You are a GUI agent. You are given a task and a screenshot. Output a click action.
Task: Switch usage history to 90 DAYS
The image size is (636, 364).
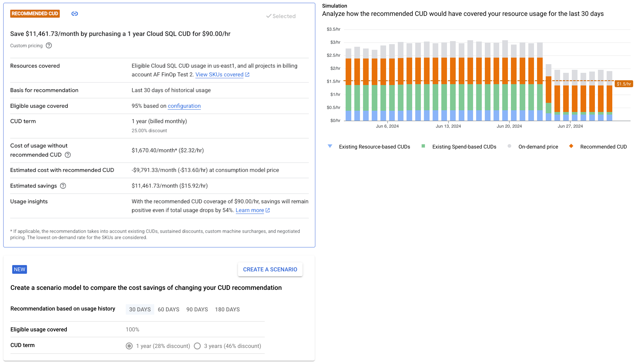click(197, 309)
